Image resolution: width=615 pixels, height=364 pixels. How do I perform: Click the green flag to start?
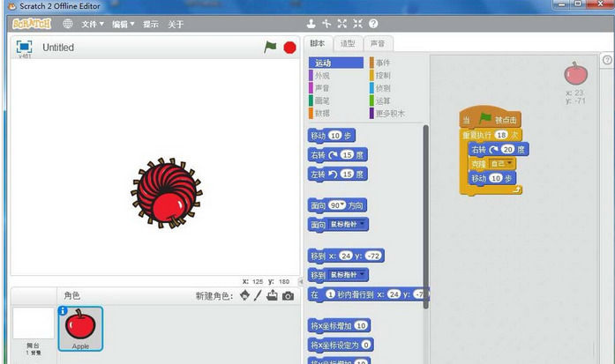[270, 47]
